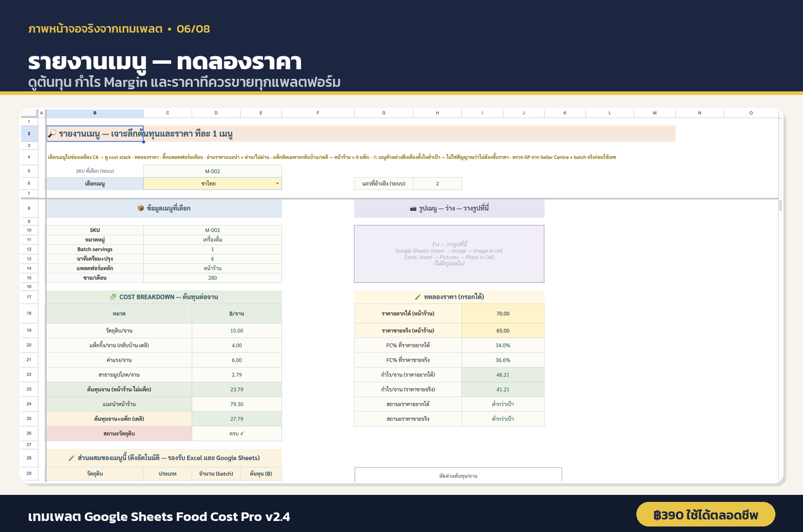This screenshot has width=803, height=532.
Task: Select the FC% ที่ราคาขายจริง value 36.6%
Action: point(503,360)
